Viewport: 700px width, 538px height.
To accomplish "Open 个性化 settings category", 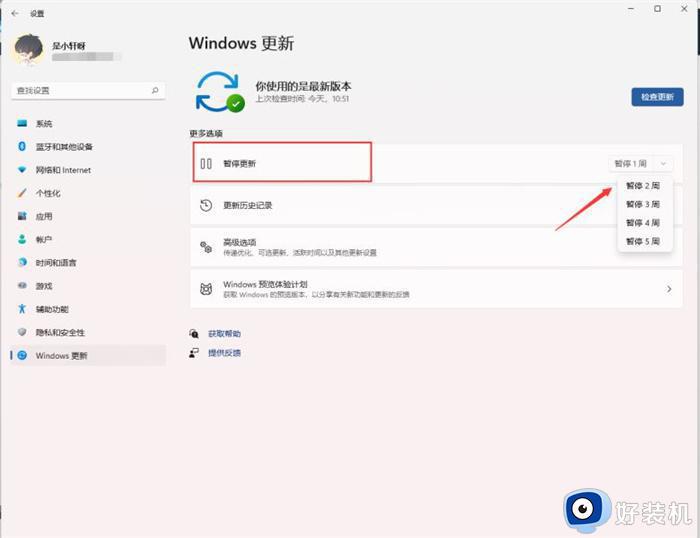I will [x=88, y=193].
